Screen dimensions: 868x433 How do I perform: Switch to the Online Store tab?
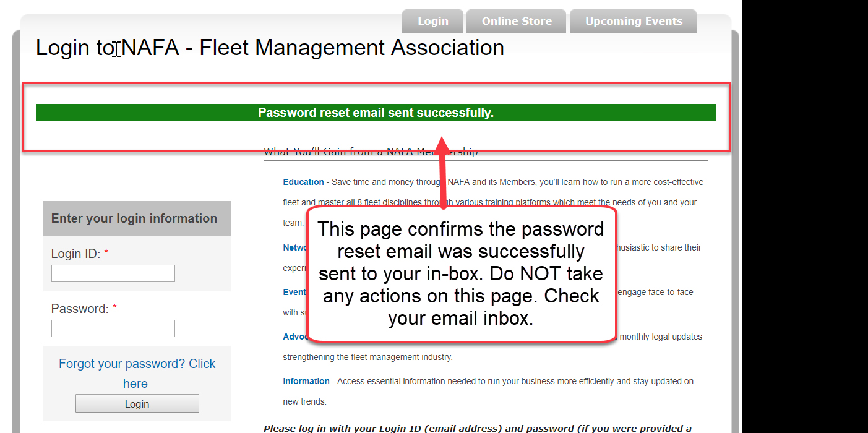click(517, 22)
